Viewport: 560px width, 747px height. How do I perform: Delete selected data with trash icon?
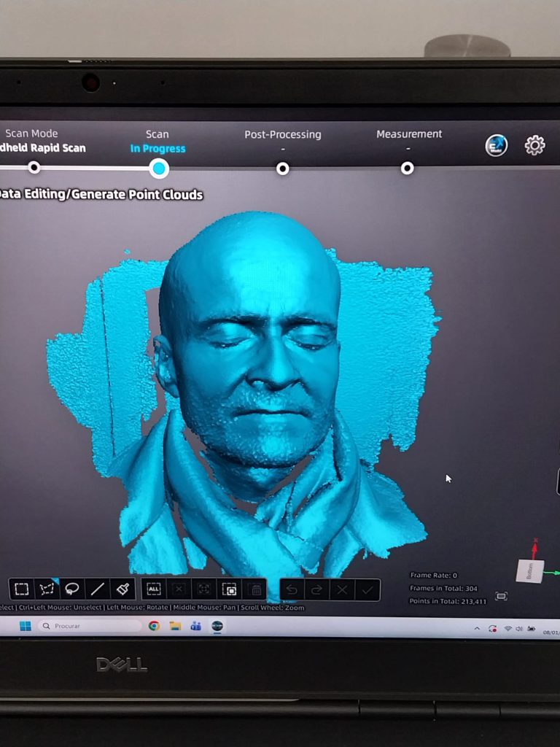255,589
